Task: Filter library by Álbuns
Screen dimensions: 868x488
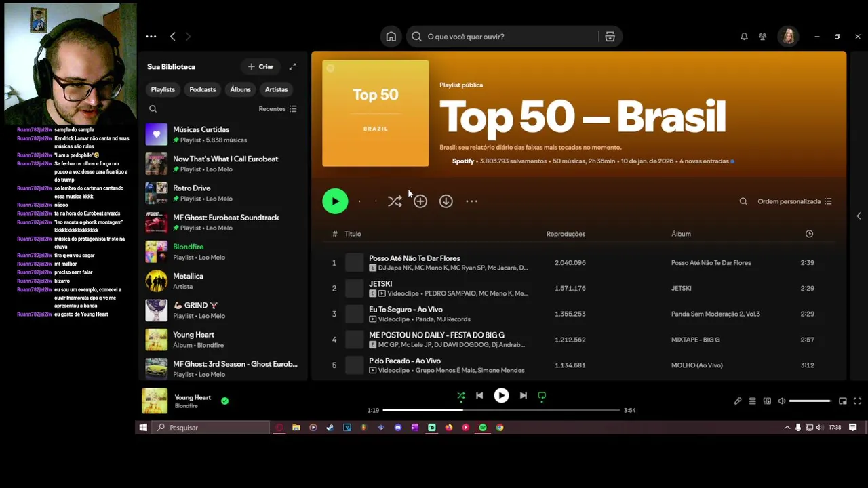Action: coord(240,89)
